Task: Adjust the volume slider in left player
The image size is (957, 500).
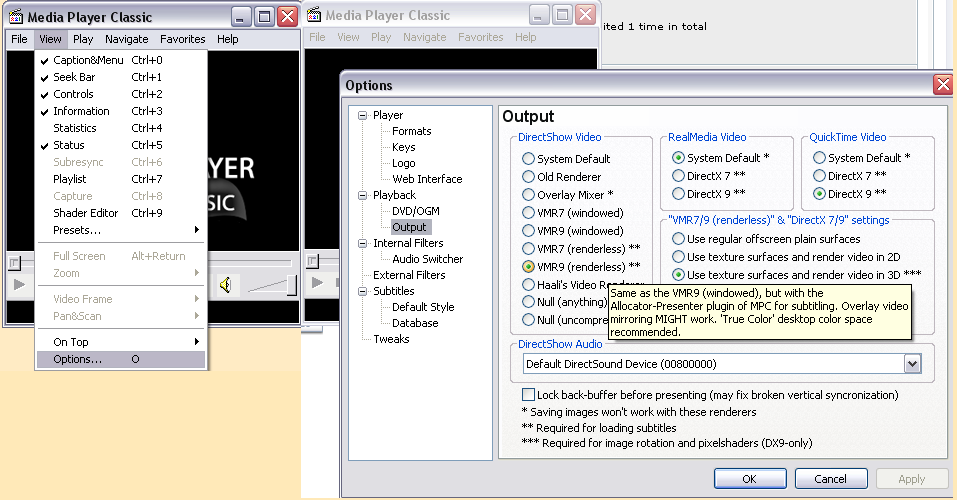Action: click(292, 285)
